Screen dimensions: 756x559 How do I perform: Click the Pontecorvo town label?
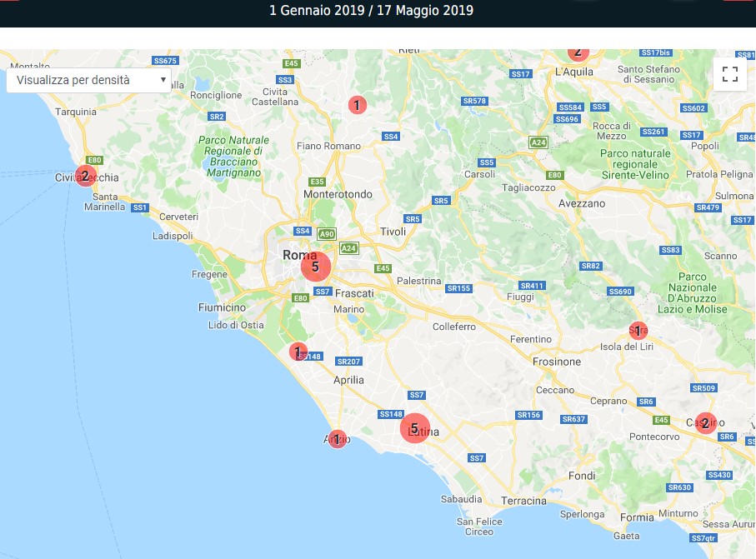coord(655,437)
